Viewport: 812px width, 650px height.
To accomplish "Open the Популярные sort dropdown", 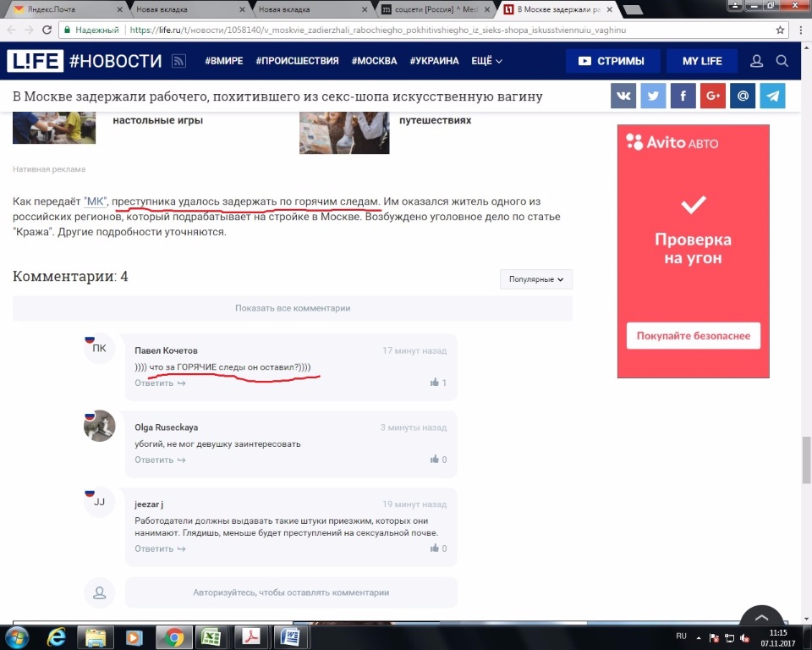I will [x=536, y=279].
